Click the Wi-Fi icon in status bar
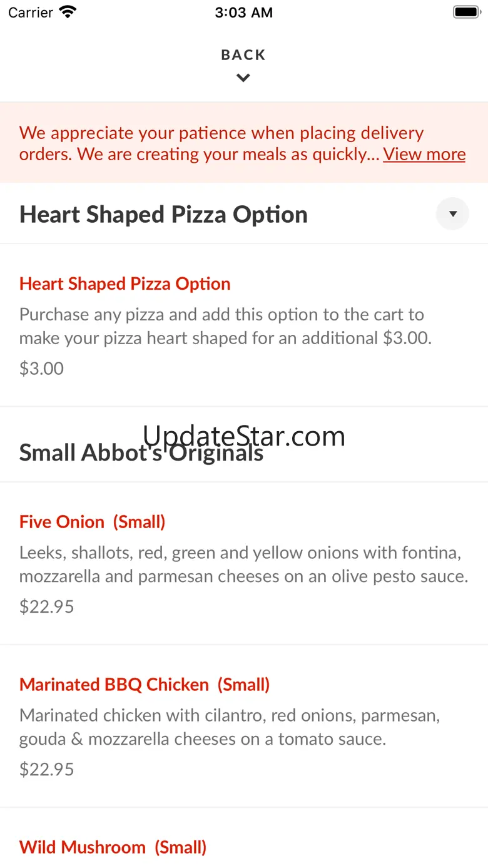 click(67, 12)
